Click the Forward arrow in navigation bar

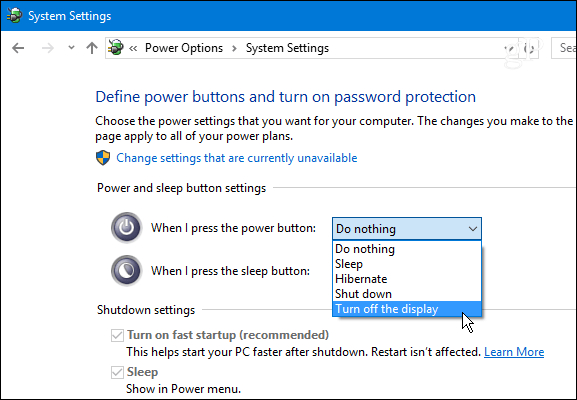click(x=48, y=48)
